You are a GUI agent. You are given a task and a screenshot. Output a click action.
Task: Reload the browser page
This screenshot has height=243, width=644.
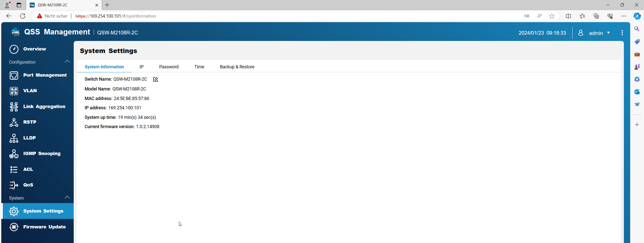point(23,16)
